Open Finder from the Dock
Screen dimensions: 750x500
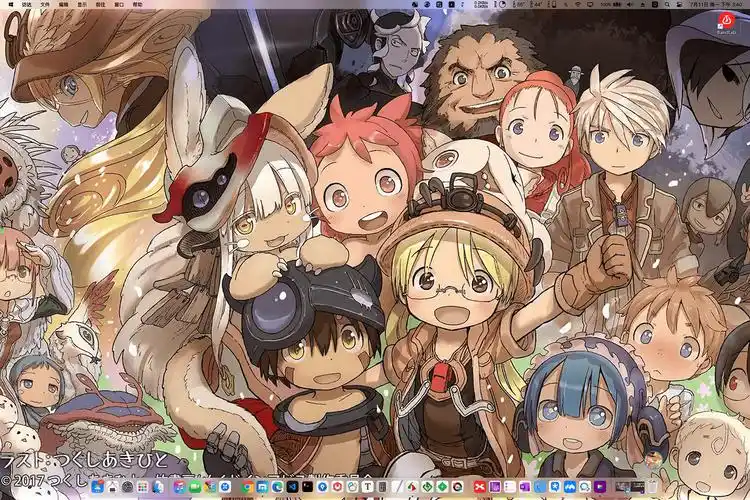tap(96, 486)
